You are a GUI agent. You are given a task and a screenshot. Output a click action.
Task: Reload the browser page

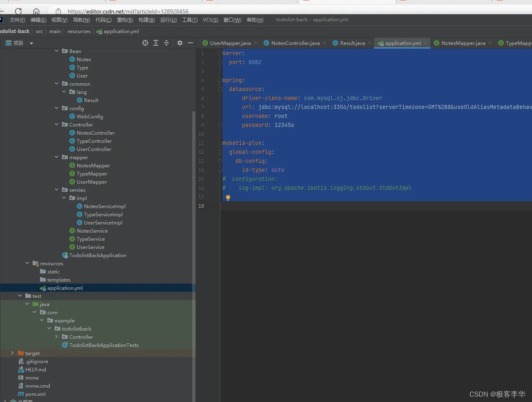[18, 11]
